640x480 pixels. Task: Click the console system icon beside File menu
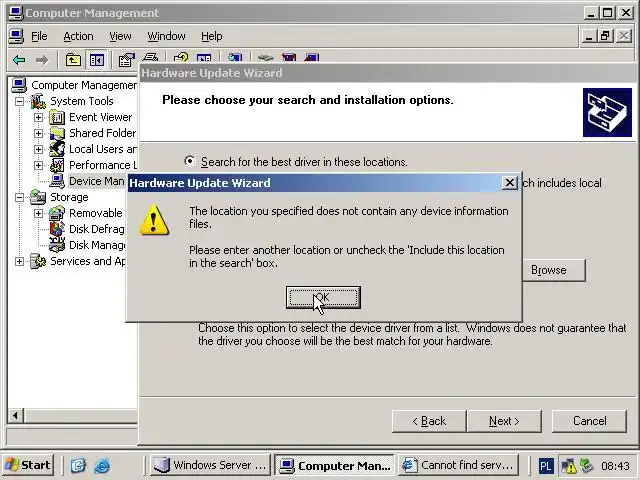tap(16, 36)
